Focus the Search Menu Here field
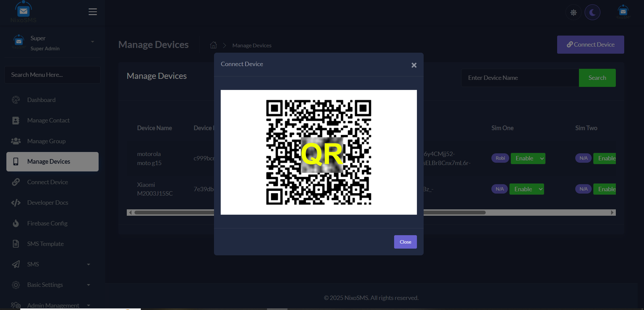 click(53, 75)
